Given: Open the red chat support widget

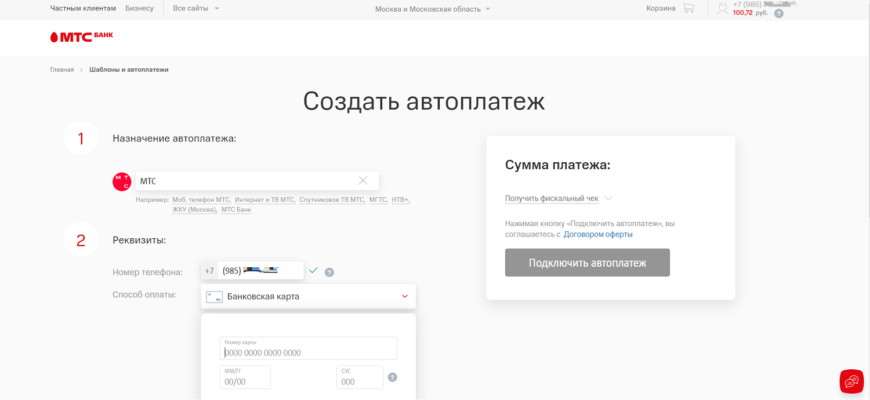Looking at the screenshot, I should pos(851,381).
